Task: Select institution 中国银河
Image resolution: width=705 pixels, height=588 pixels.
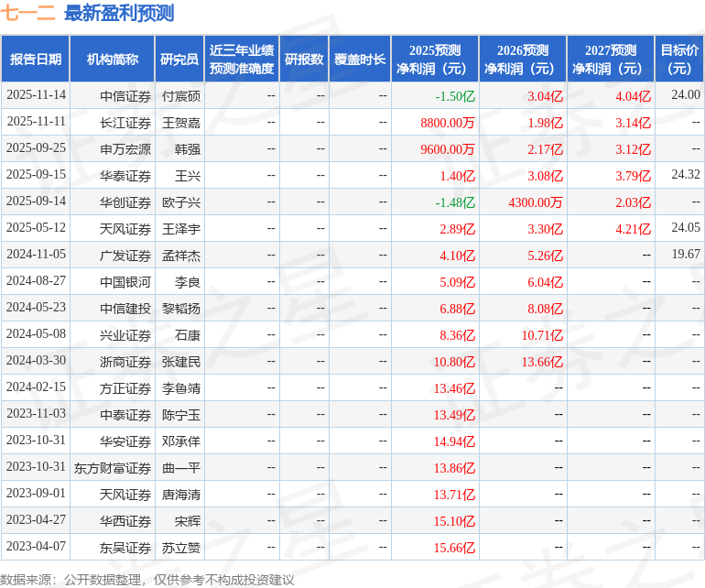Action: tap(125, 282)
